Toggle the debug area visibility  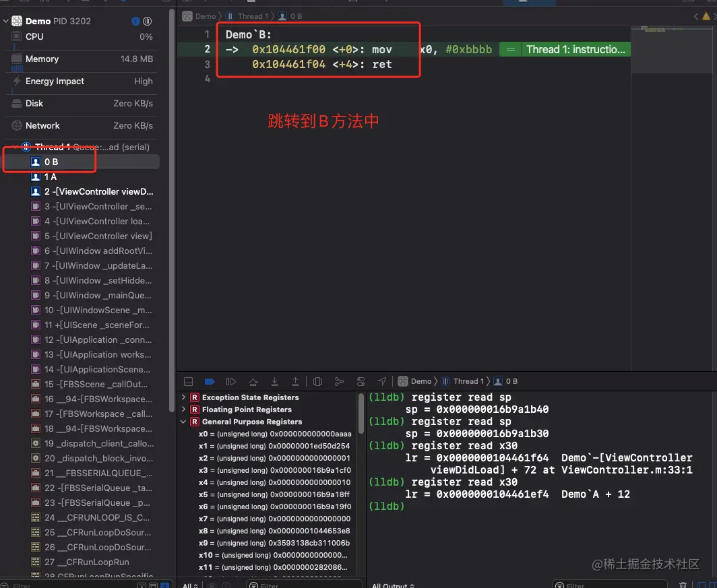point(189,381)
